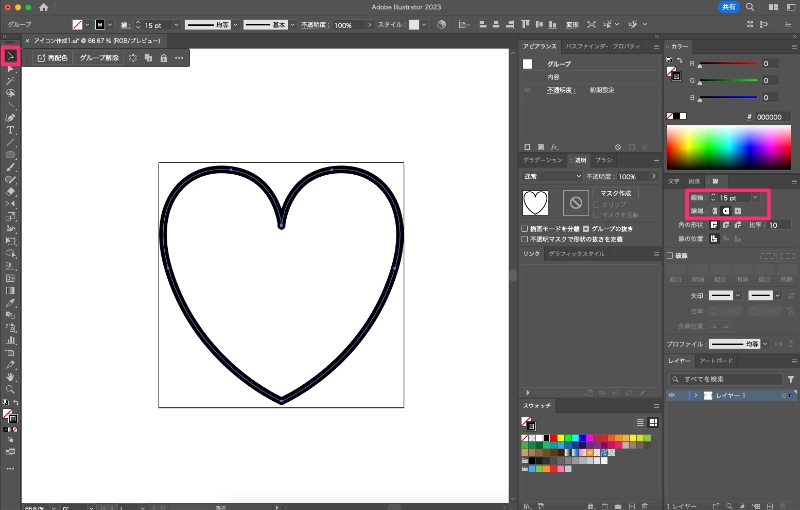Click the グループ解除 ungroup button

point(99,58)
